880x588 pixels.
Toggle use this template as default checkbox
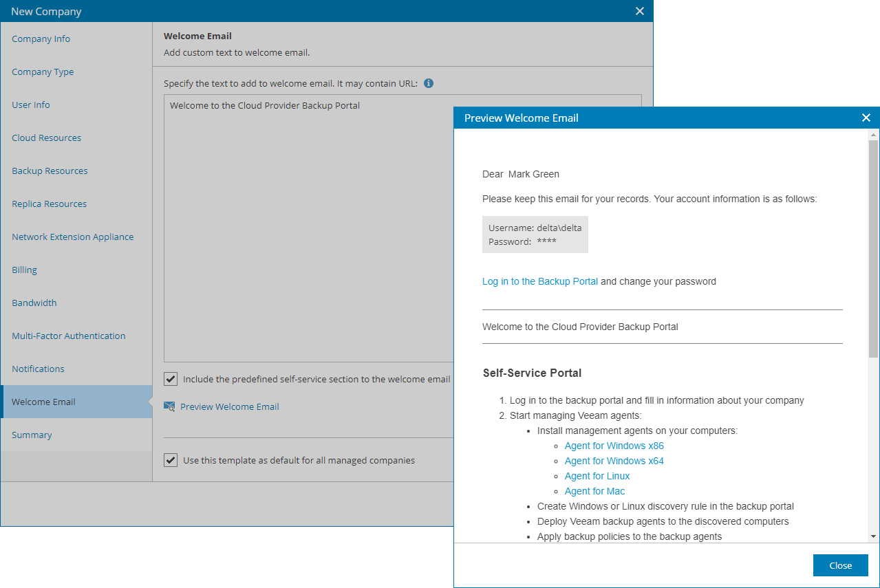(171, 460)
